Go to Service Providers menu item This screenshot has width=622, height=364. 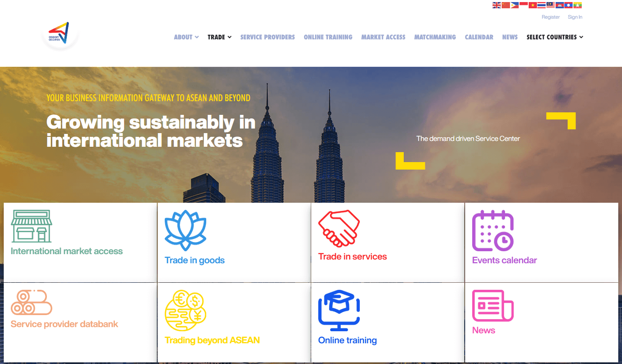[268, 37]
